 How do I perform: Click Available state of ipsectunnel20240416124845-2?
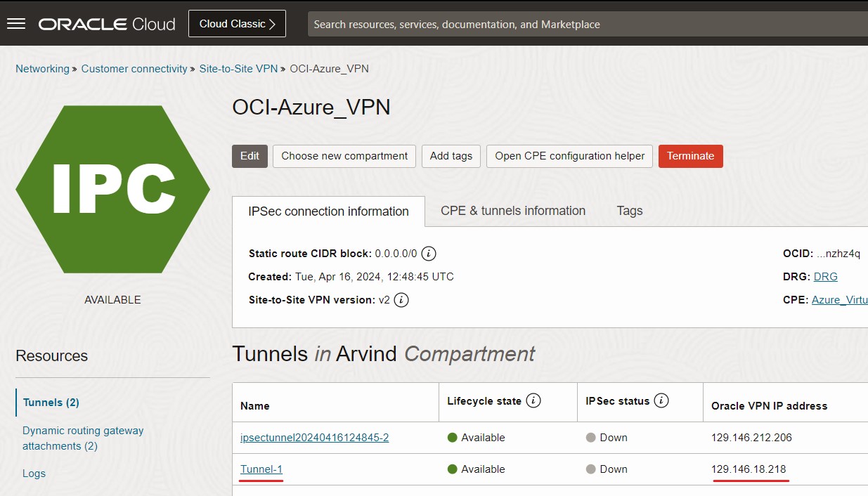point(476,438)
